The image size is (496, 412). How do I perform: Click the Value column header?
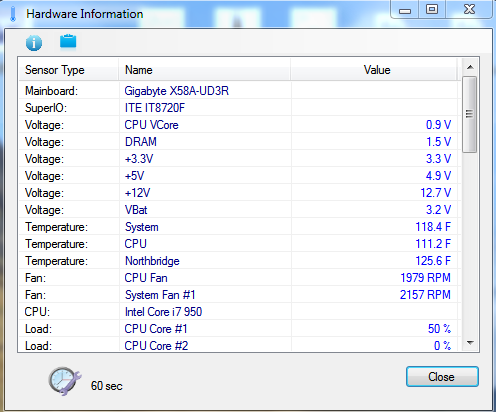coord(374,70)
